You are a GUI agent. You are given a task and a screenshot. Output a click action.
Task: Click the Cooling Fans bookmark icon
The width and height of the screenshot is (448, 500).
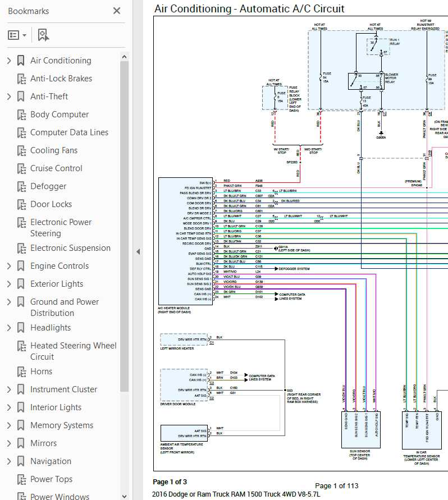click(21, 150)
